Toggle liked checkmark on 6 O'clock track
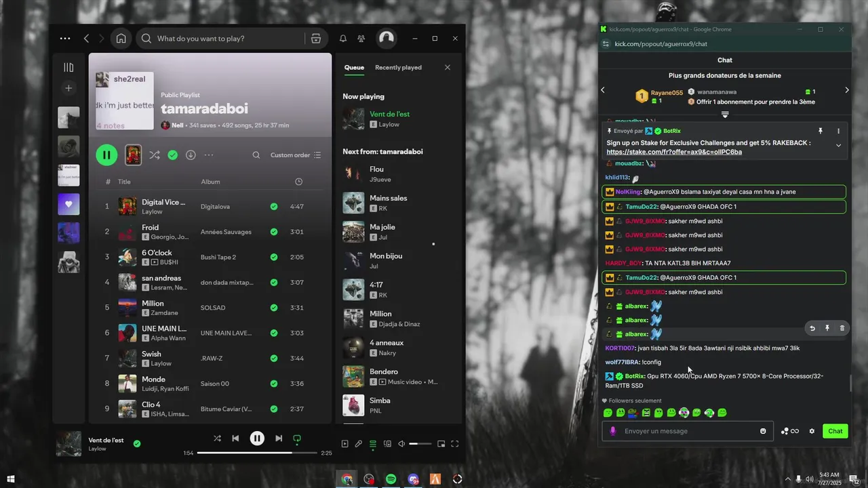This screenshot has width=868, height=488. [274, 258]
